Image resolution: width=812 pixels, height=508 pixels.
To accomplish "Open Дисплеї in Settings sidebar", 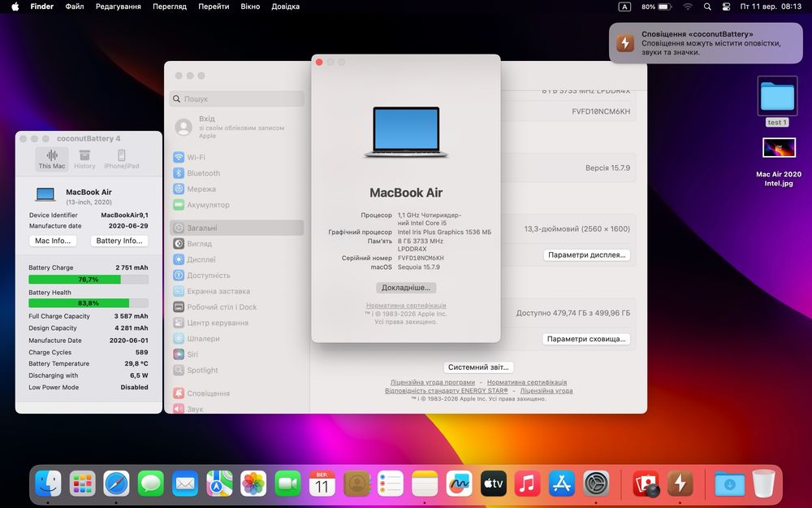I will (236, 259).
